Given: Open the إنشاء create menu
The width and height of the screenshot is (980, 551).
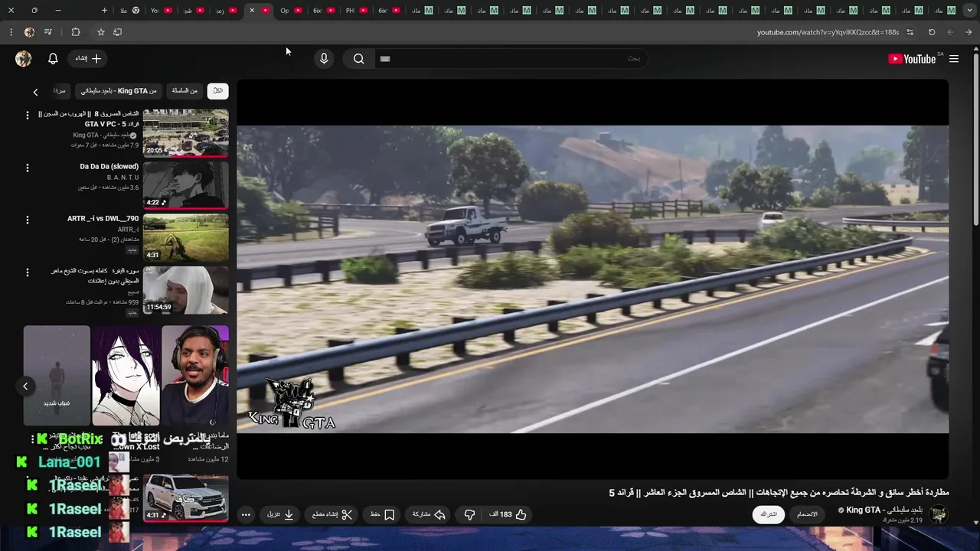Looking at the screenshot, I should coord(88,59).
